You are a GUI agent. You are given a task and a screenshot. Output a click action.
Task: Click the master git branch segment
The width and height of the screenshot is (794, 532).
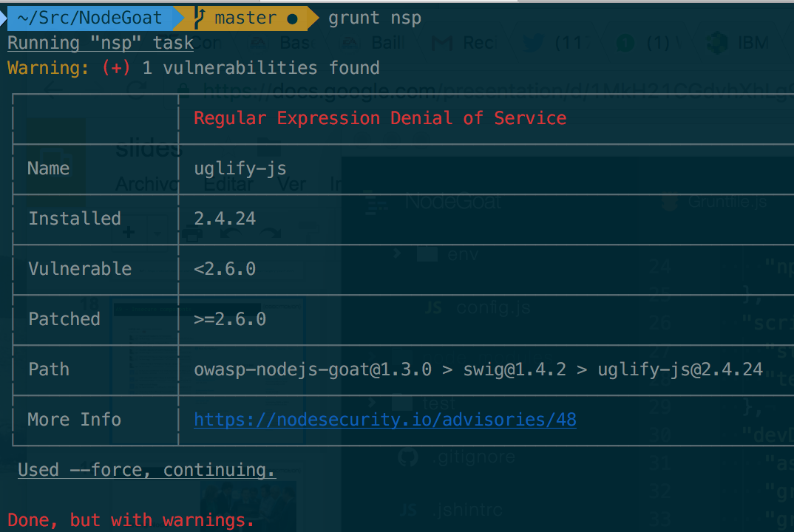[x=245, y=18]
